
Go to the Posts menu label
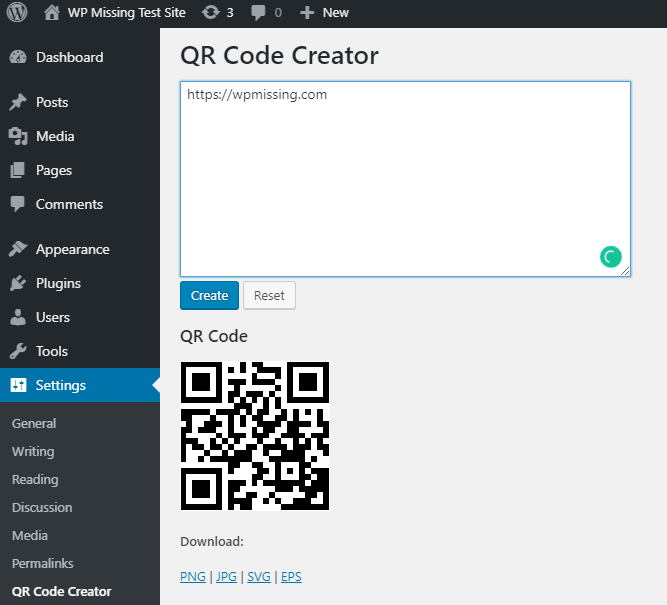[52, 102]
